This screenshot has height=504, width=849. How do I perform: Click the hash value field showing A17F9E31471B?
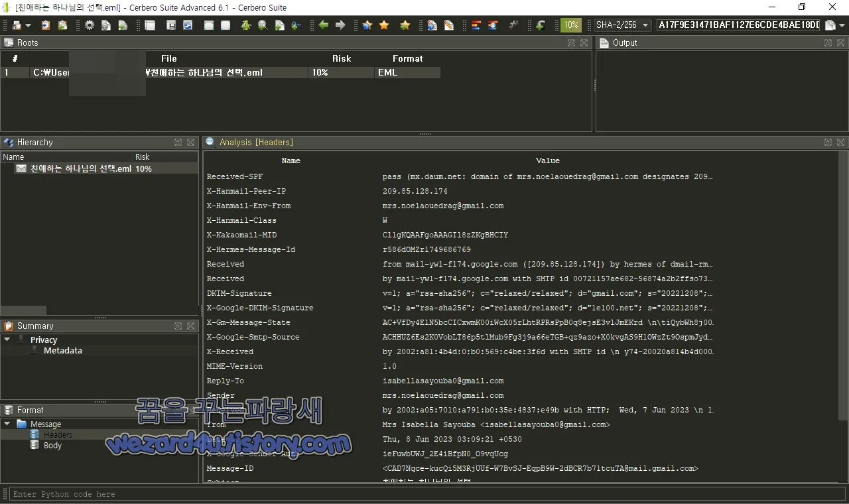click(x=738, y=25)
